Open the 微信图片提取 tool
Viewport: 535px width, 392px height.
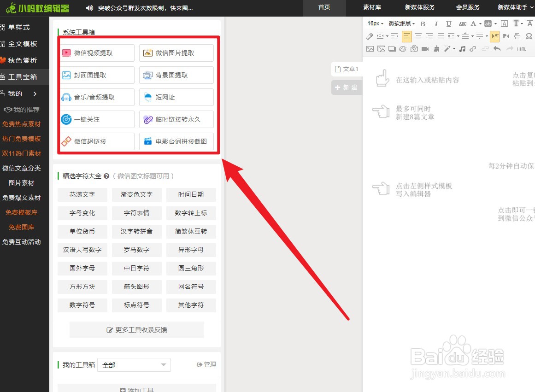pyautogui.click(x=176, y=53)
